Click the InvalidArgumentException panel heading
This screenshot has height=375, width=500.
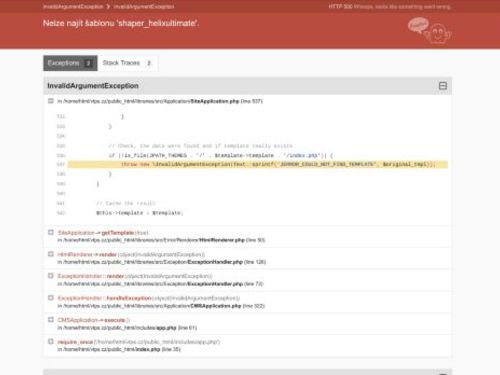pyautogui.click(x=93, y=86)
